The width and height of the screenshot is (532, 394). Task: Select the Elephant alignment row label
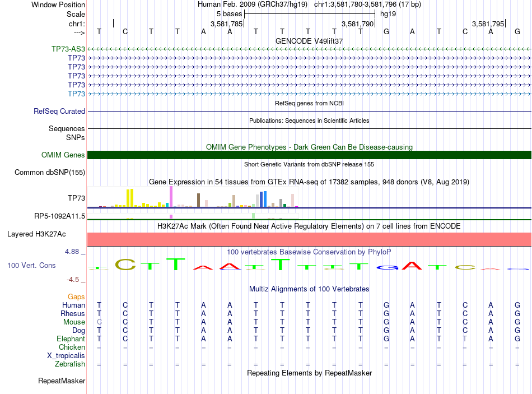[x=71, y=339]
